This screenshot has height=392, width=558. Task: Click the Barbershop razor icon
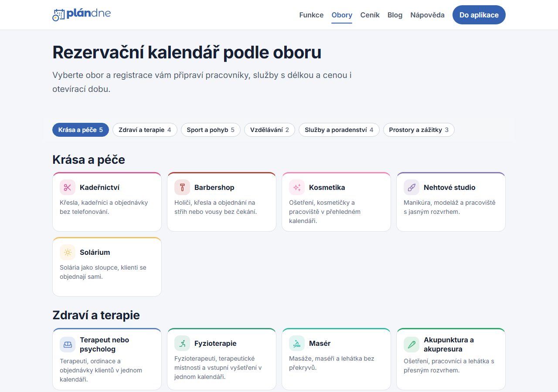coord(182,187)
